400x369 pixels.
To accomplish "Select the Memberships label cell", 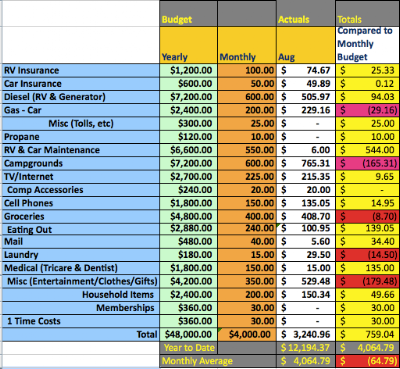I will click(81, 308).
